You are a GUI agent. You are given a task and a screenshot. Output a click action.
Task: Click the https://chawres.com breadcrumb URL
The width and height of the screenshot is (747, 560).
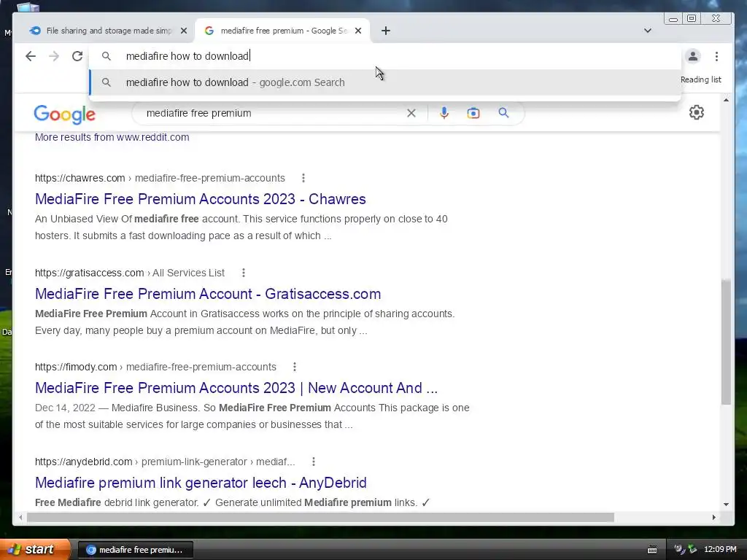(x=80, y=178)
